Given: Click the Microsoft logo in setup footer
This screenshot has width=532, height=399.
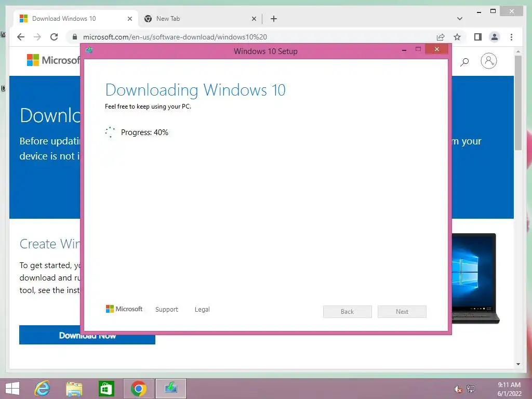Looking at the screenshot, I should (x=124, y=309).
